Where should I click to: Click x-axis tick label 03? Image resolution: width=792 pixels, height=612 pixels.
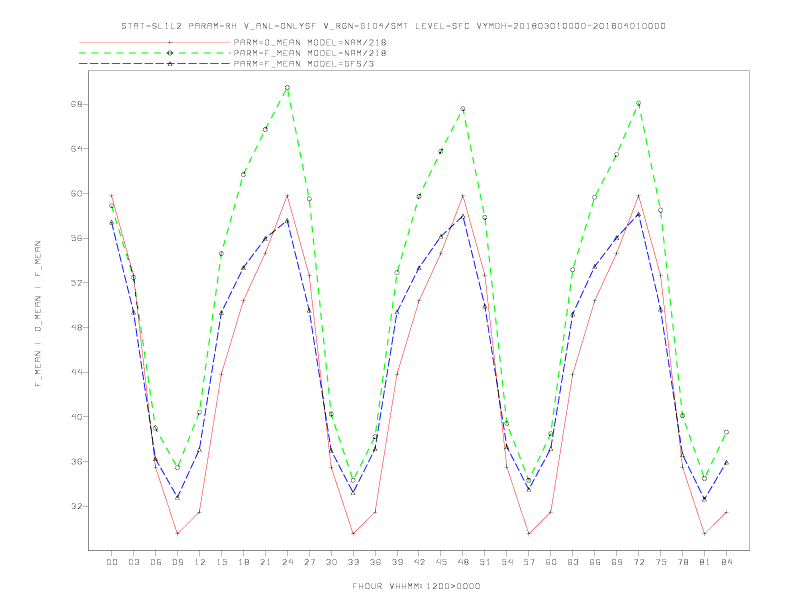tap(133, 562)
